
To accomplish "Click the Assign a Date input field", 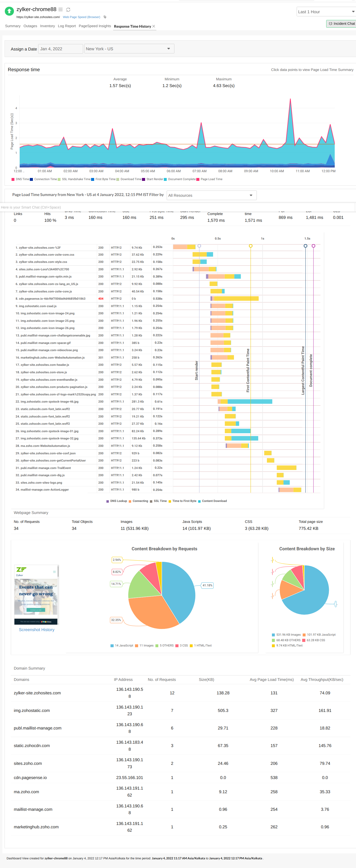I will (60, 49).
